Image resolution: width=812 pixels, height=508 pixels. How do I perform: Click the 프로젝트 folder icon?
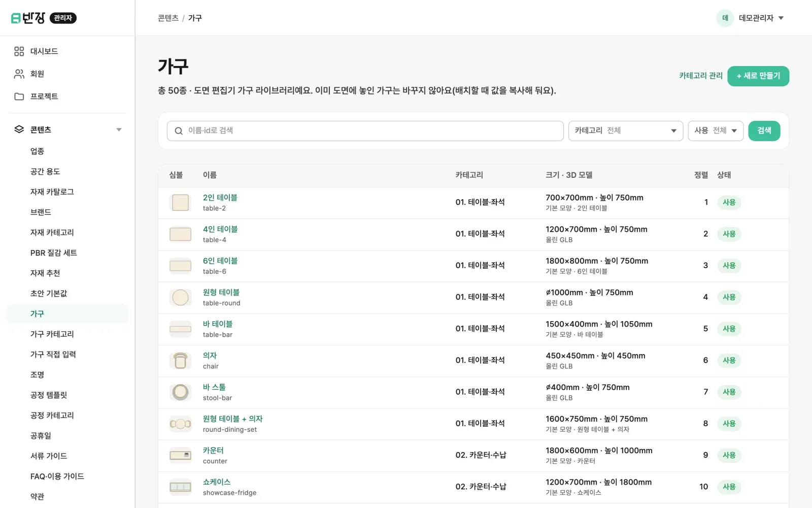point(19,96)
